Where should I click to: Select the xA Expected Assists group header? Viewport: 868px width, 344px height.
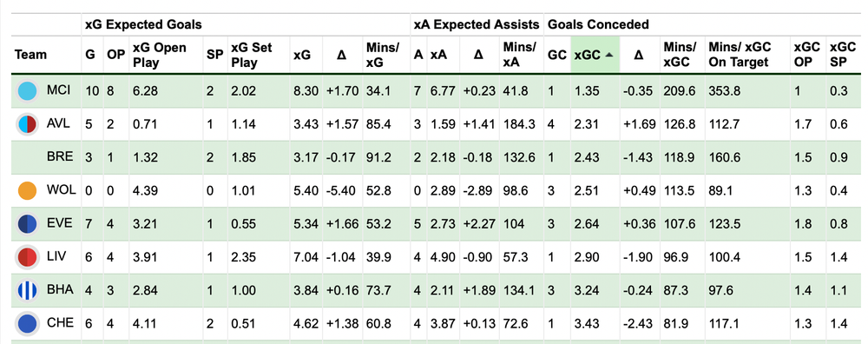pos(477,24)
